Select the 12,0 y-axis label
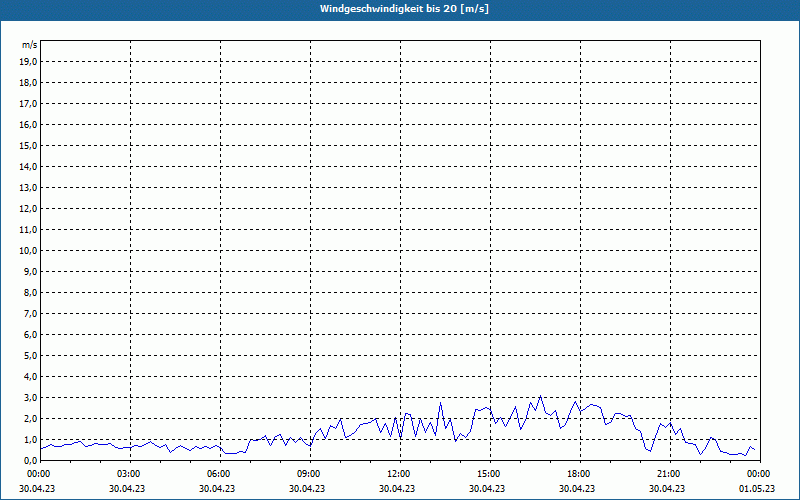Screen dimensions: 800x500 [28, 209]
